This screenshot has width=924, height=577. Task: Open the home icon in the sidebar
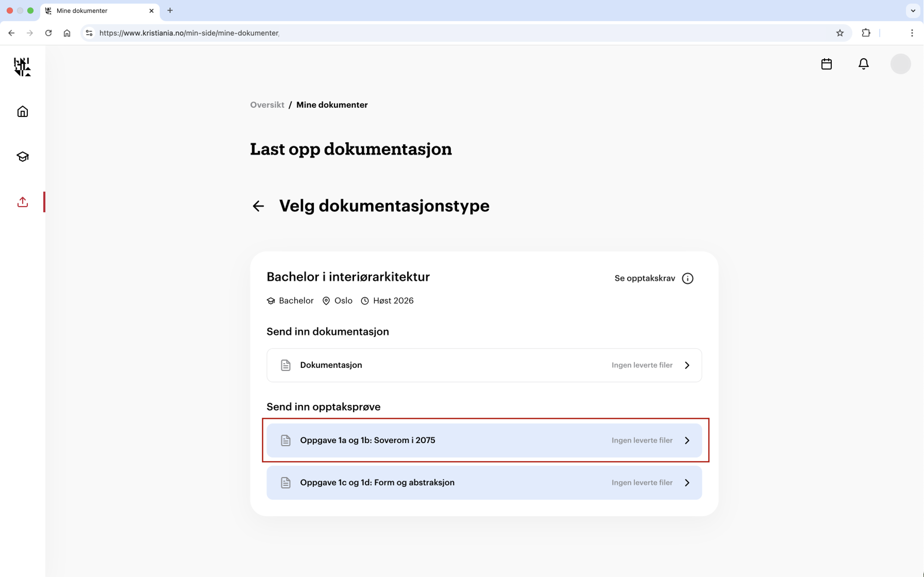pyautogui.click(x=22, y=112)
